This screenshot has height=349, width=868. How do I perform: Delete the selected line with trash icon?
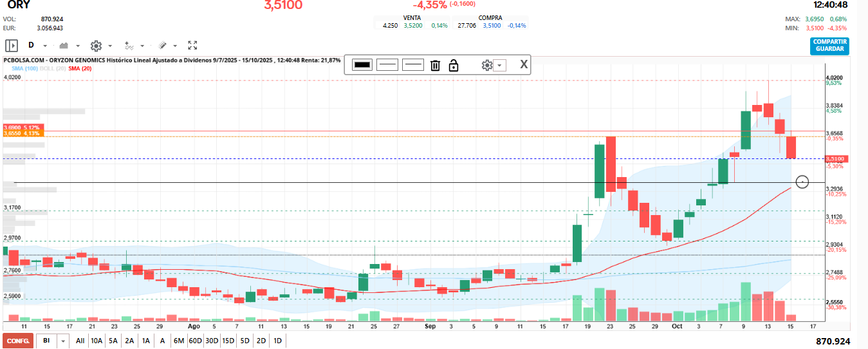click(435, 65)
